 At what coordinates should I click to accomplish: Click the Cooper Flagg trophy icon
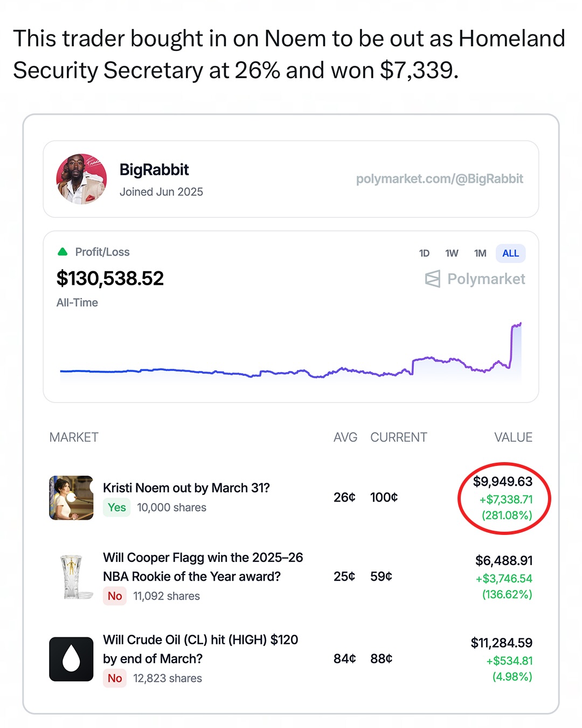(x=71, y=577)
